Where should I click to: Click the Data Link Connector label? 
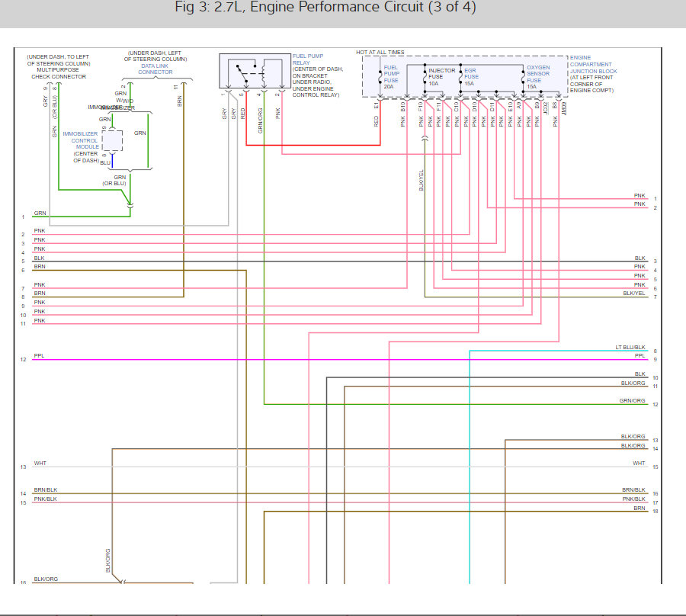click(x=155, y=69)
